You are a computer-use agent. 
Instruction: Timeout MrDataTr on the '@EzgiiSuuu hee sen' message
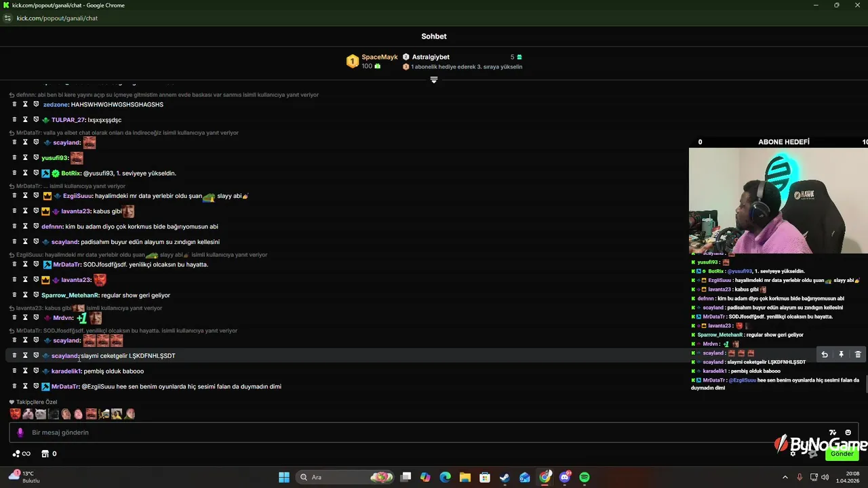25,386
